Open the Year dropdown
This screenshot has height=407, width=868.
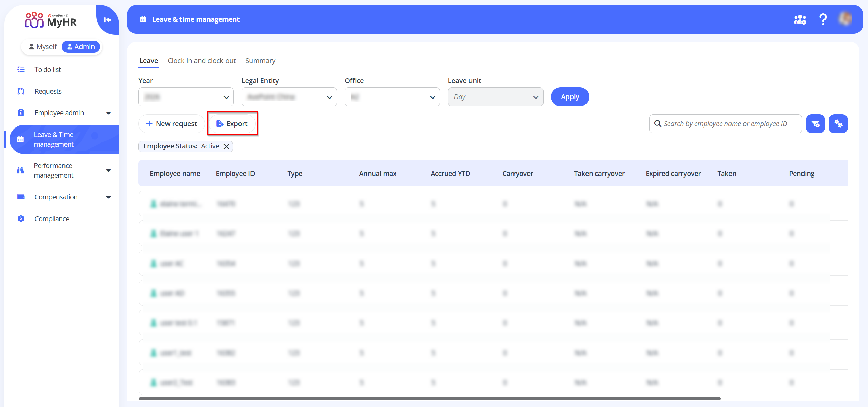[186, 97]
